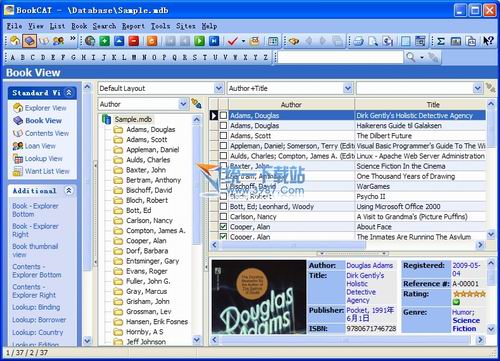Filter by letter A in alphabet bar

click(13, 57)
